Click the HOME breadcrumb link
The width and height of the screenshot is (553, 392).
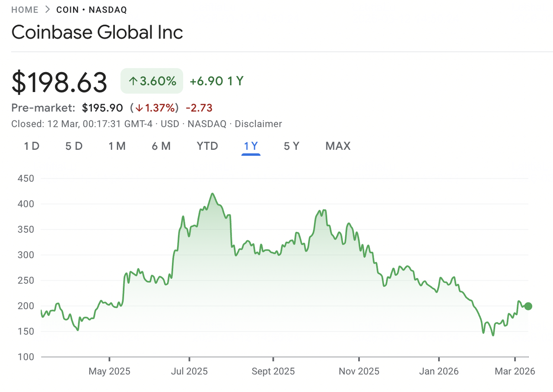click(25, 9)
